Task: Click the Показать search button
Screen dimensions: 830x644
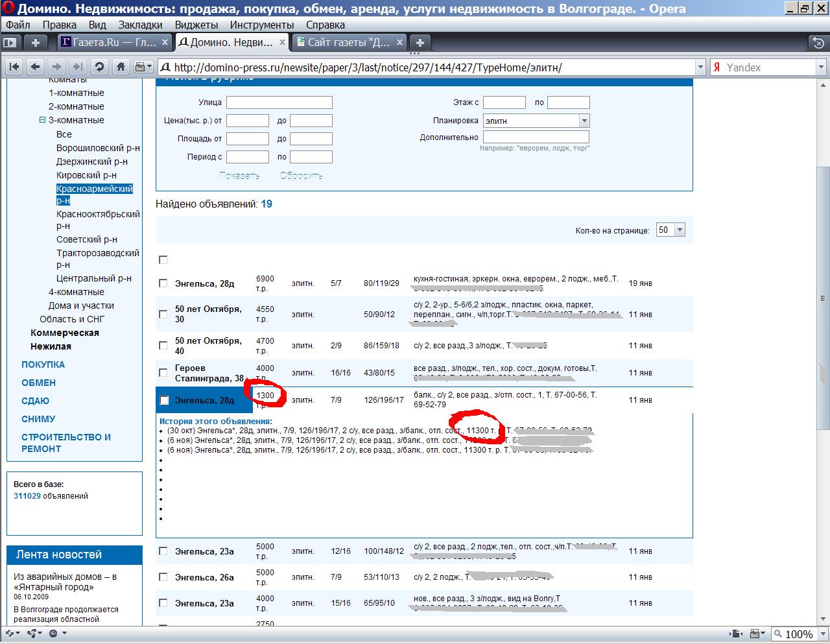Action: [x=239, y=176]
